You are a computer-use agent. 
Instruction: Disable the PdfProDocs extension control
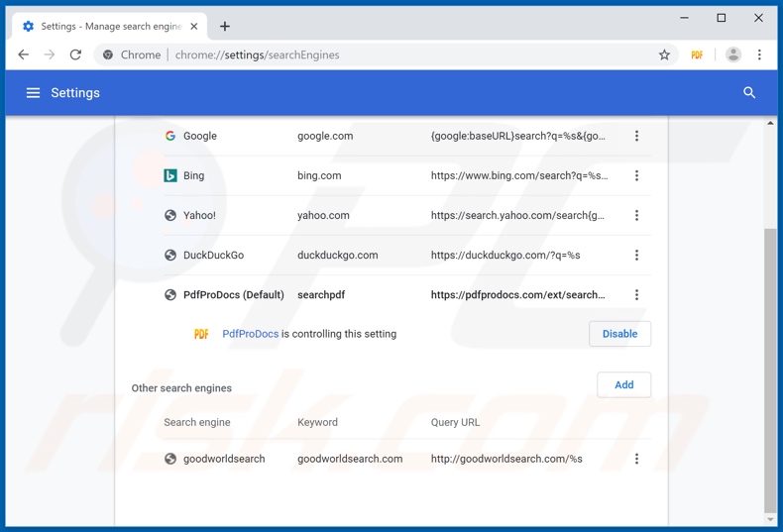coord(619,334)
